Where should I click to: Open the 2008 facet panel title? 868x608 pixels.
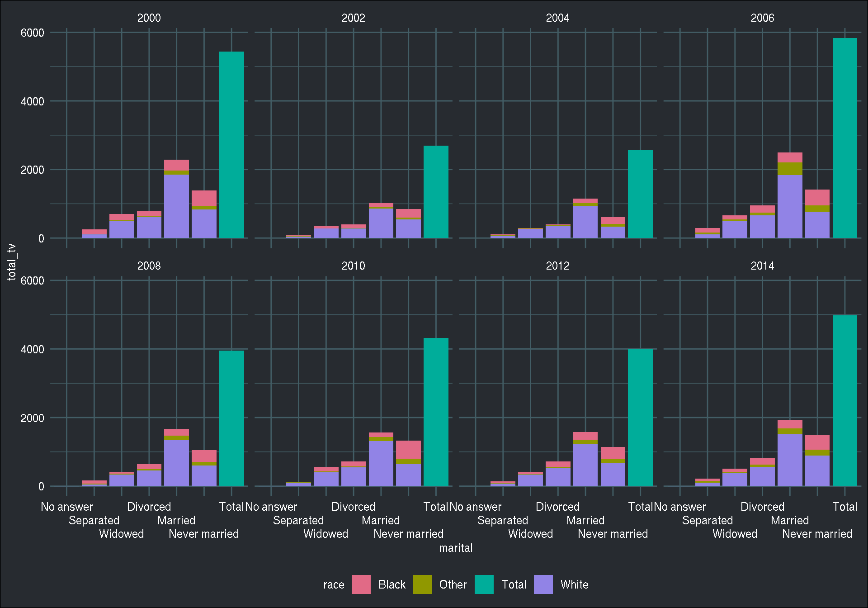pyautogui.click(x=149, y=266)
